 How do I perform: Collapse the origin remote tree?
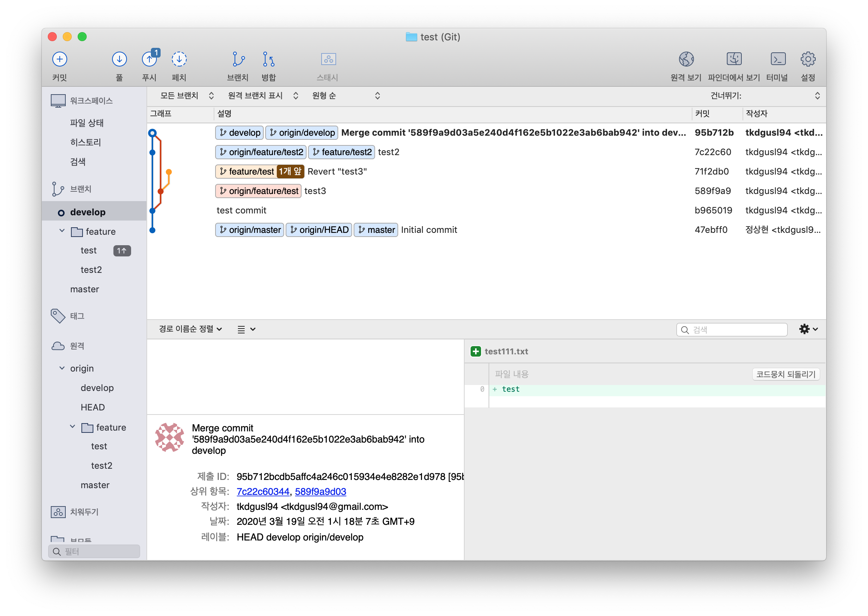[x=62, y=368]
